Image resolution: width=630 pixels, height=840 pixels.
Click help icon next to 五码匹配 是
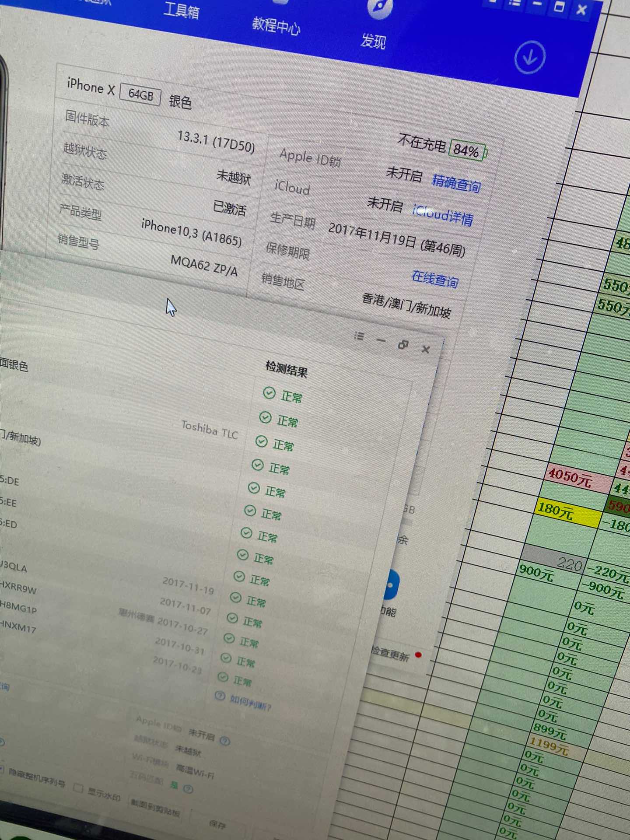pos(188,789)
